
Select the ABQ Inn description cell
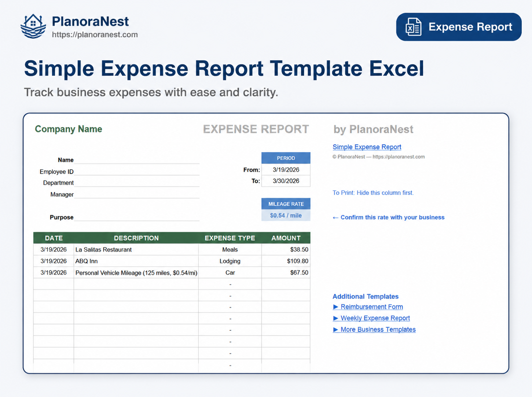tap(136, 261)
